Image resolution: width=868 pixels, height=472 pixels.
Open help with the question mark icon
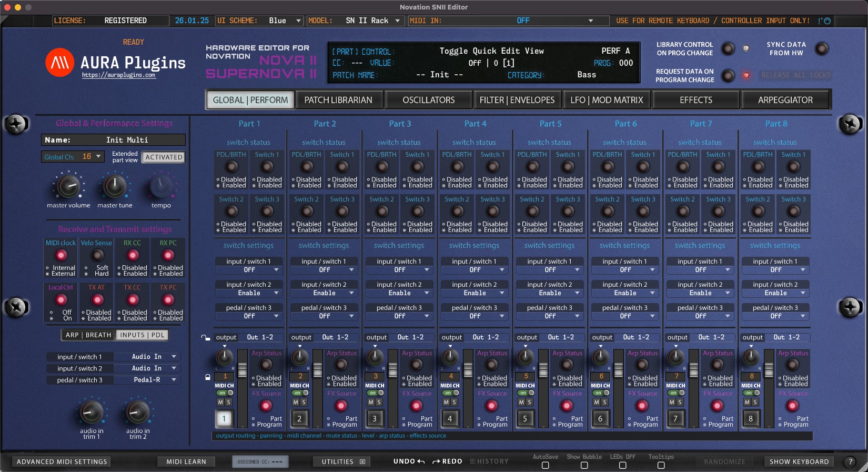pyautogui.click(x=850, y=461)
